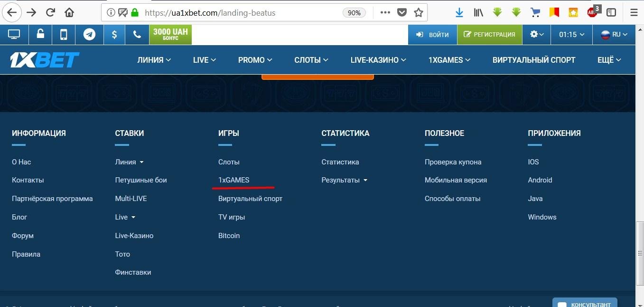
Task: Open the Windows app link
Action: click(x=542, y=217)
